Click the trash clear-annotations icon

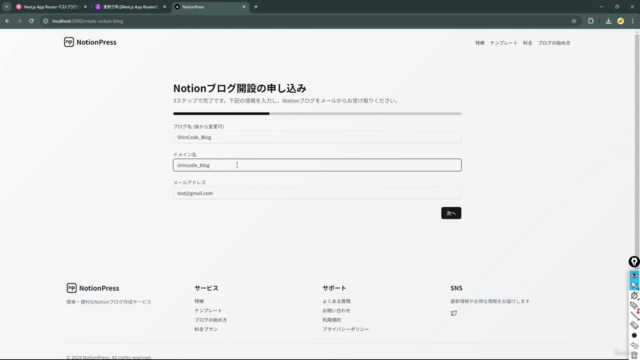tap(634, 355)
